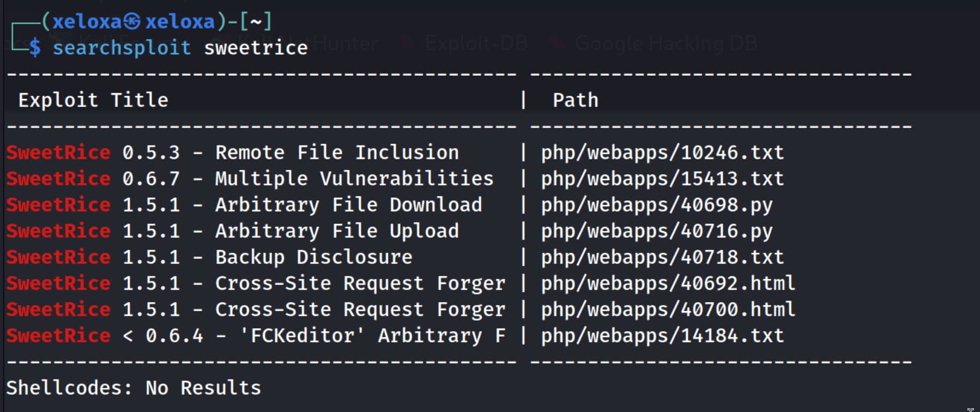This screenshot has height=412, width=980.
Task: Click the php/webapps/40698.py path
Action: point(656,205)
